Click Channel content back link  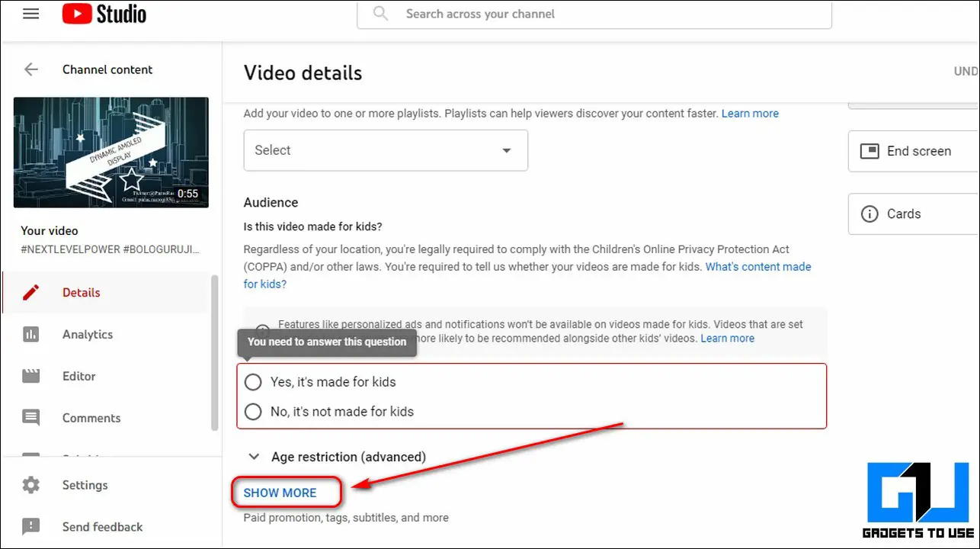tap(107, 69)
